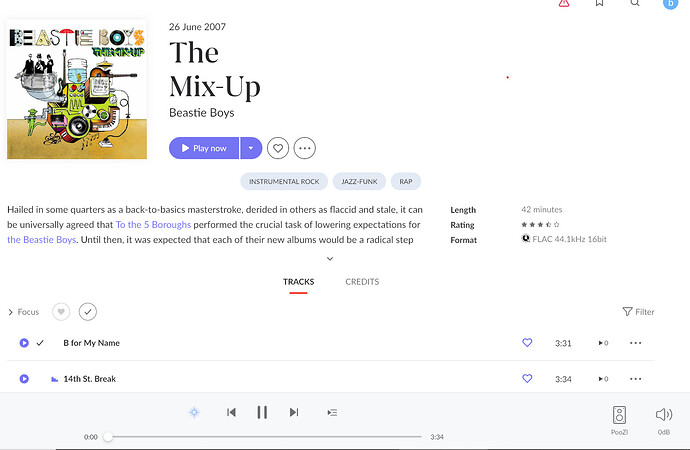Open the To the 5 Boroughs link

point(153,224)
